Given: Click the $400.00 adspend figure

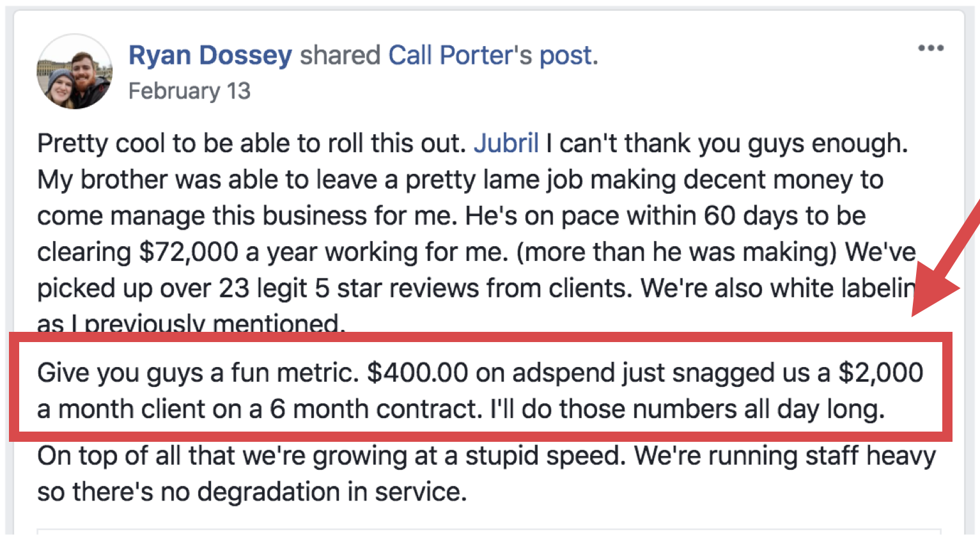Looking at the screenshot, I should (x=417, y=372).
